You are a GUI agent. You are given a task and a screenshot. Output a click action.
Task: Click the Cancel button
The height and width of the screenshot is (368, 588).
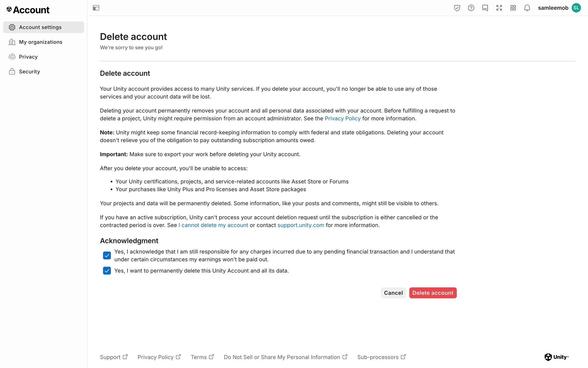pos(393,293)
